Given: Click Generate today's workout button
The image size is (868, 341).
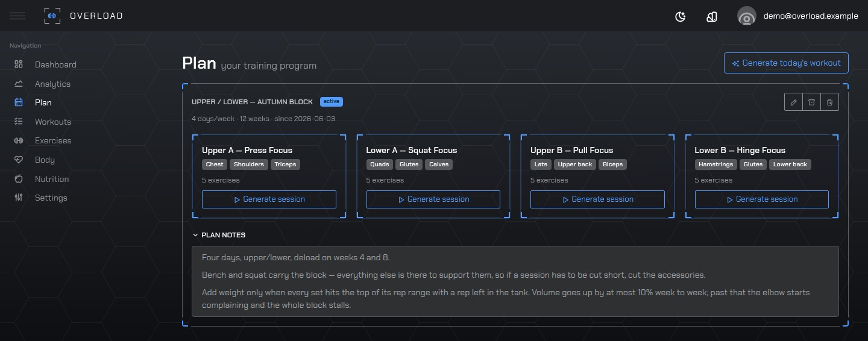Looking at the screenshot, I should coord(786,63).
